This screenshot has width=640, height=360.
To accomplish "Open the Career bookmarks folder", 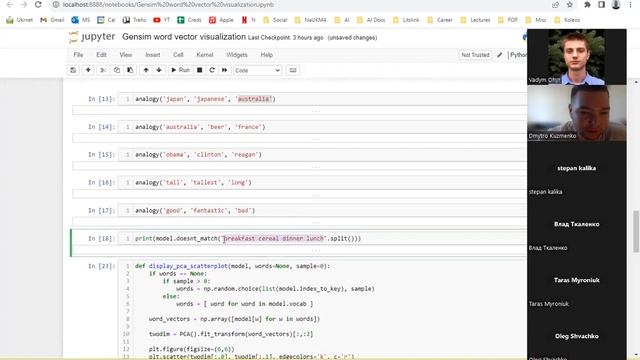I will point(440,20).
